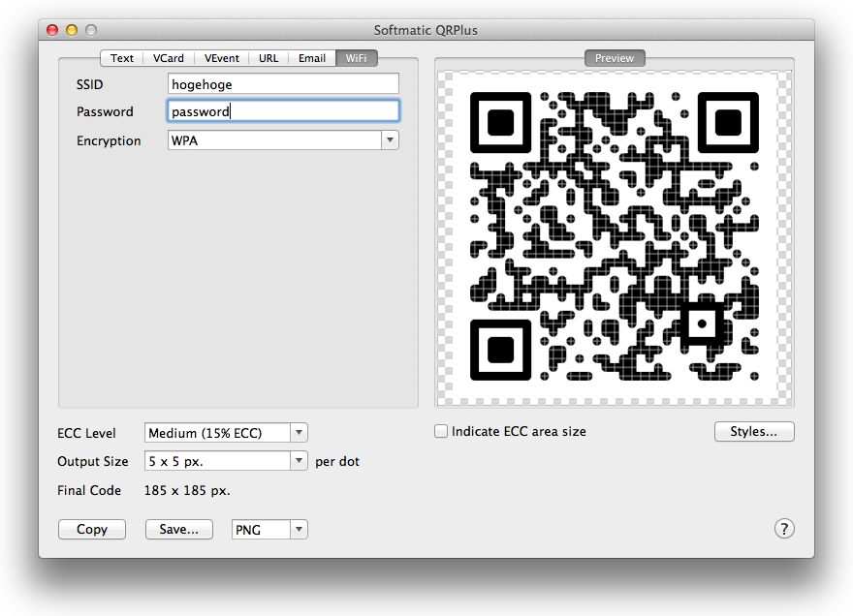Screen dimensions: 853x616
Task: Click the Encryption label
Action: (x=109, y=140)
